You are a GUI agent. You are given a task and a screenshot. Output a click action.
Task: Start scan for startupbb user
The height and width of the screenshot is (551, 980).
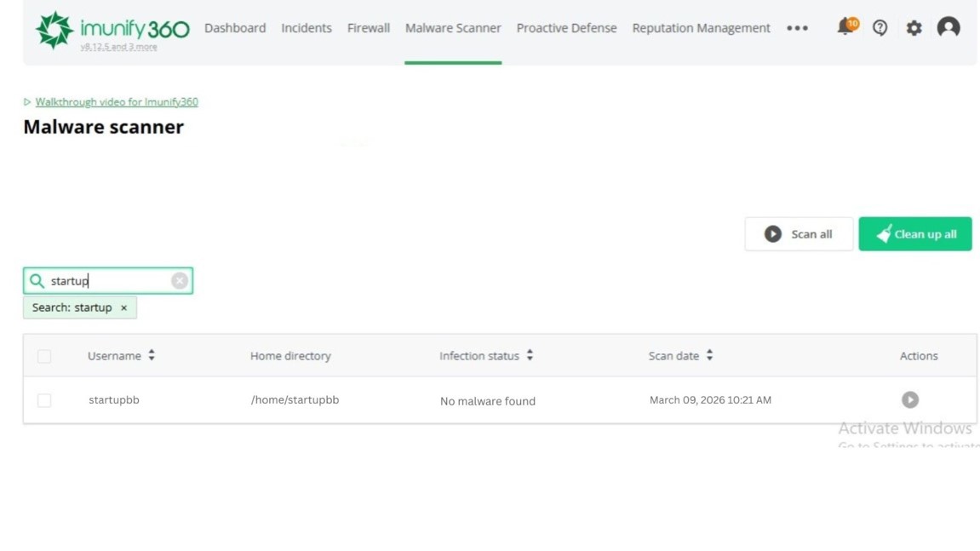tap(909, 399)
